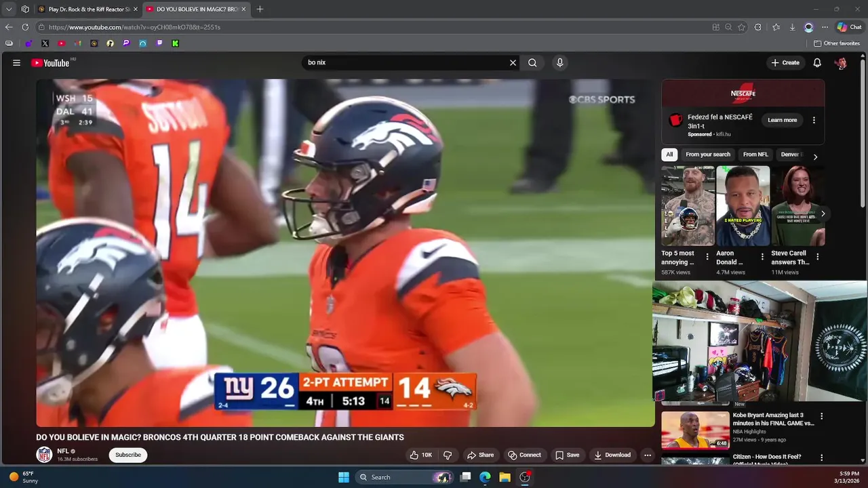The height and width of the screenshot is (488, 868).
Task: Close the YouTube browser tab
Action: pyautogui.click(x=243, y=9)
